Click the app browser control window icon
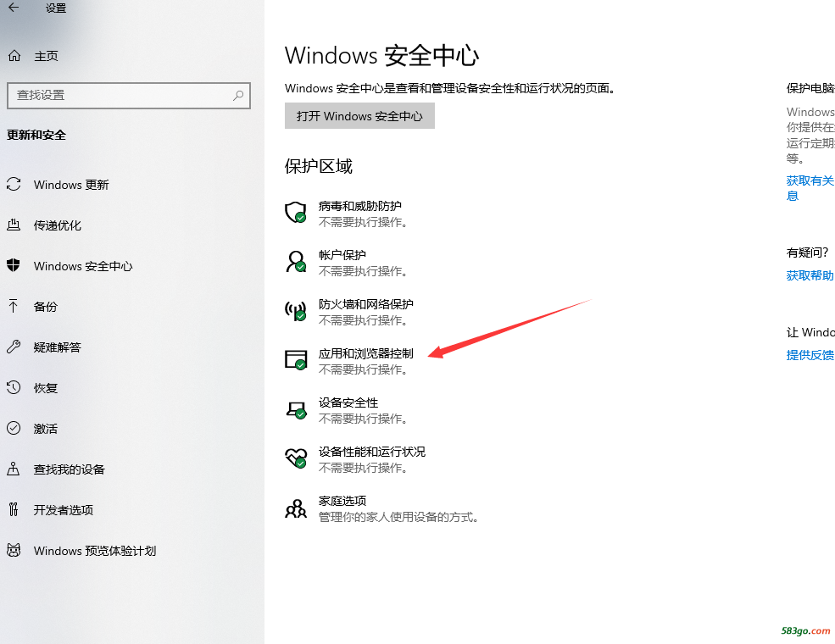 (x=296, y=360)
